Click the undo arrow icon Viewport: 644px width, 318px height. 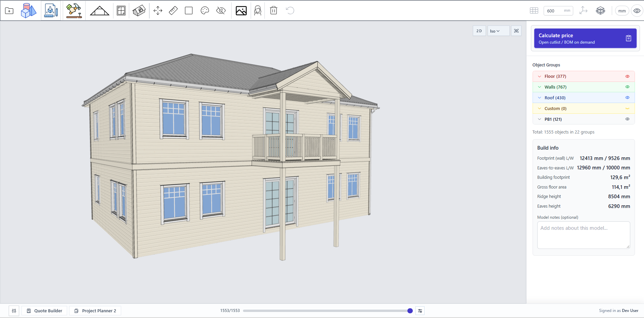pyautogui.click(x=290, y=11)
